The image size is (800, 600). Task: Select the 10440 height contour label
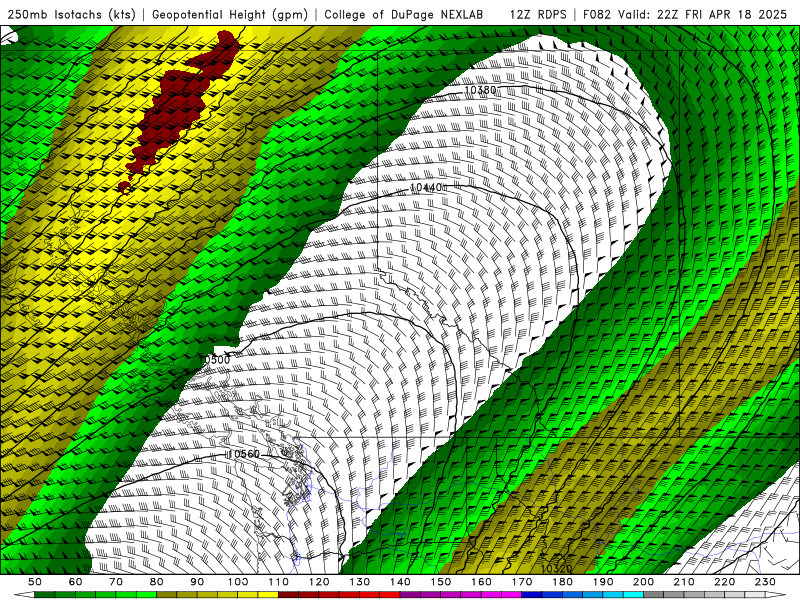click(x=426, y=188)
